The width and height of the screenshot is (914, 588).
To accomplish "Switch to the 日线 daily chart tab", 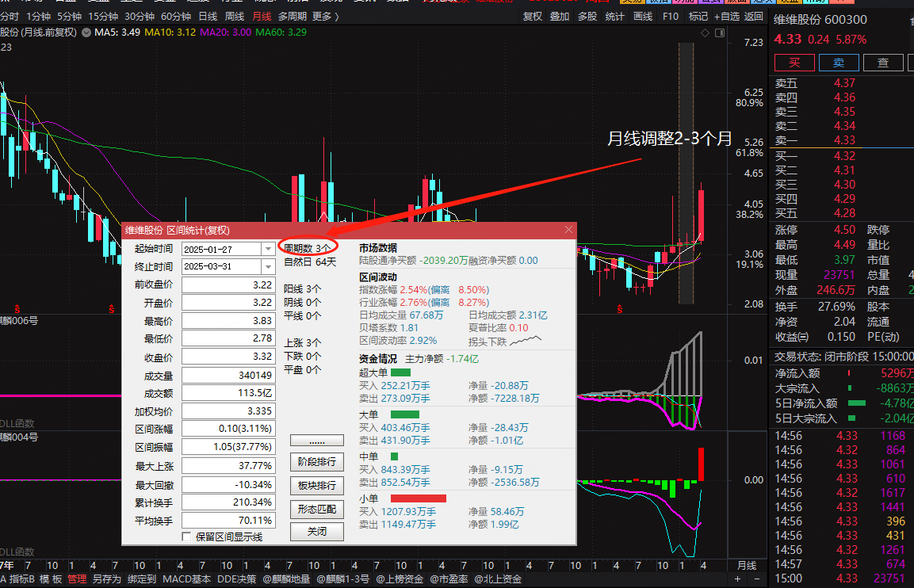I will tap(208, 17).
